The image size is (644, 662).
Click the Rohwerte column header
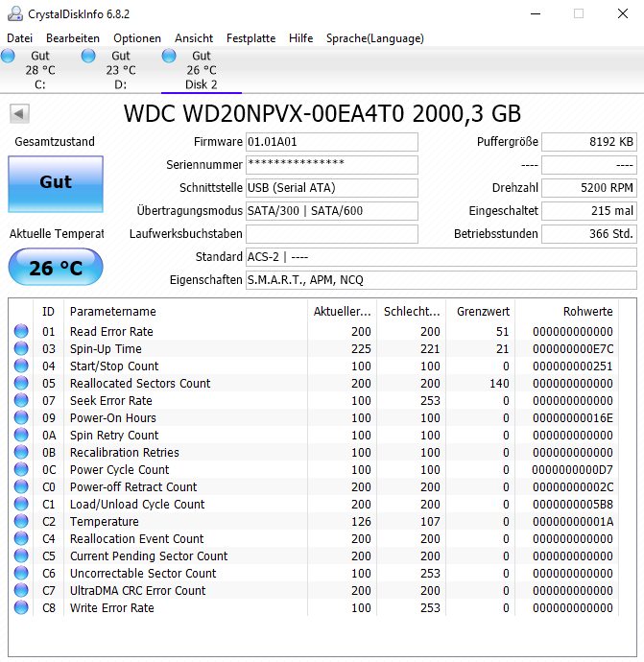(567, 312)
